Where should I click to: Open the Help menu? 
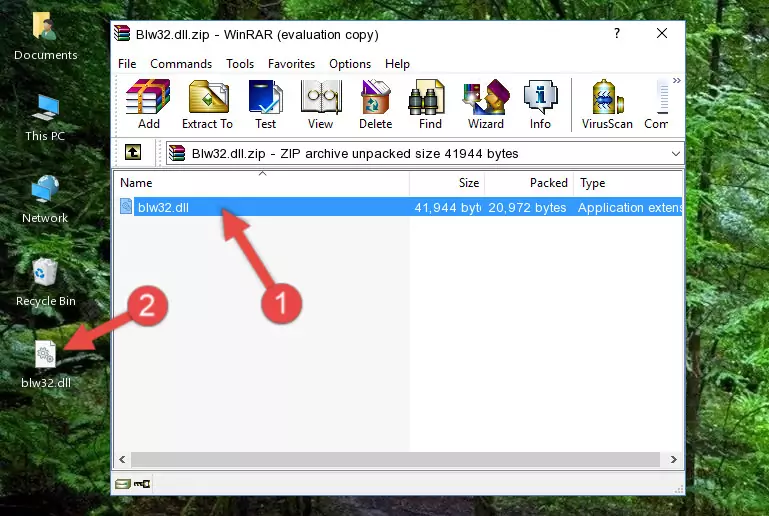(397, 64)
